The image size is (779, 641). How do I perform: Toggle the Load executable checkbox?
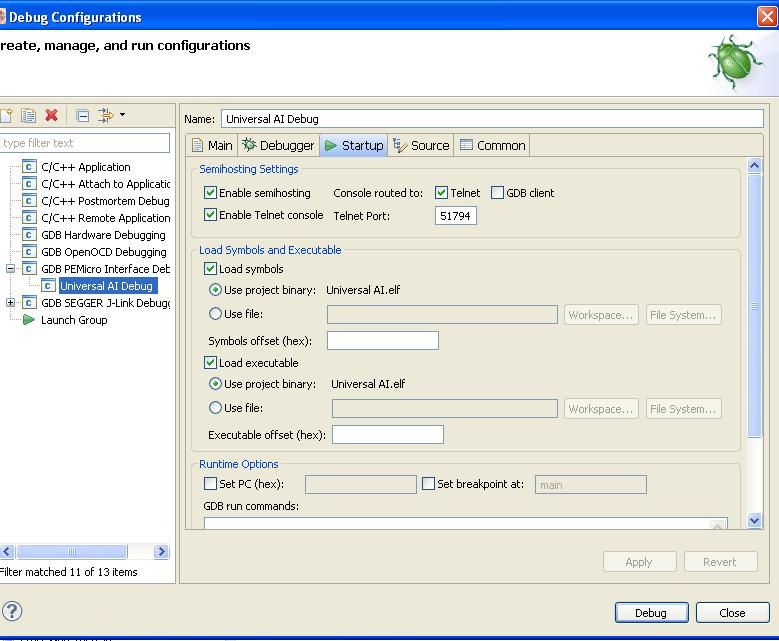210,363
